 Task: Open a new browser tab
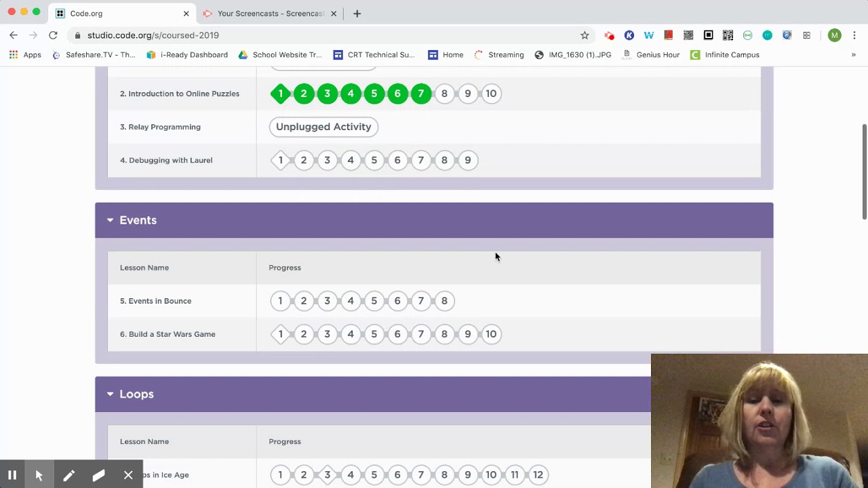pyautogui.click(x=357, y=14)
